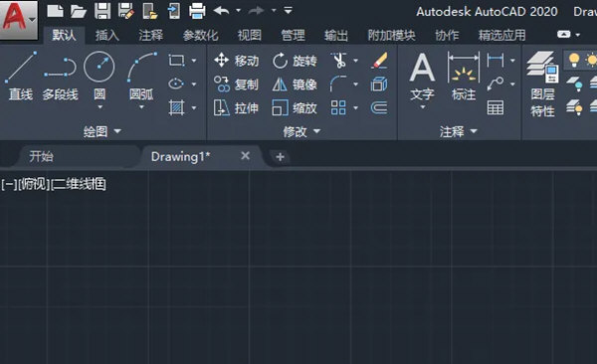Select the Rectangle draw tool
Viewport: 597px width, 364px height.
pyautogui.click(x=176, y=60)
